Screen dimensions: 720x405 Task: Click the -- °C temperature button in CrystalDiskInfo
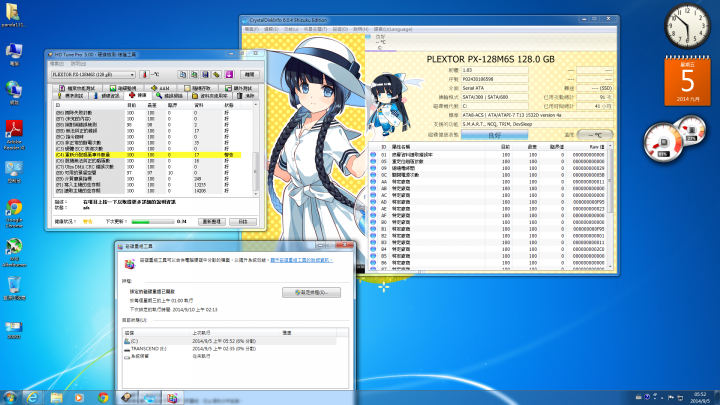click(595, 135)
